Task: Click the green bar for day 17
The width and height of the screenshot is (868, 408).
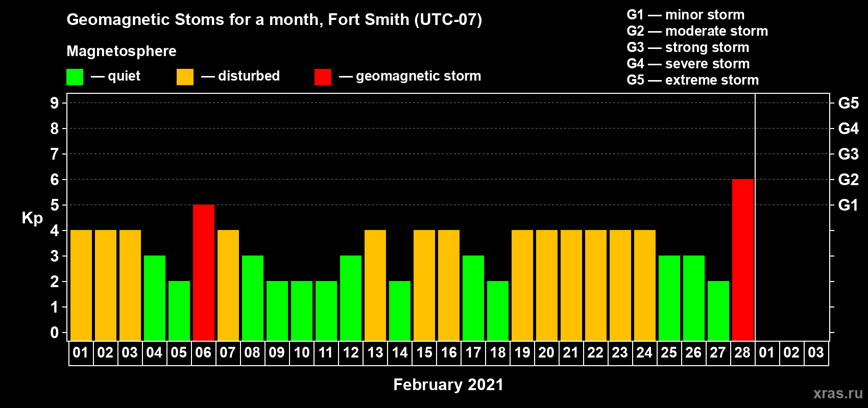Action: (x=473, y=298)
